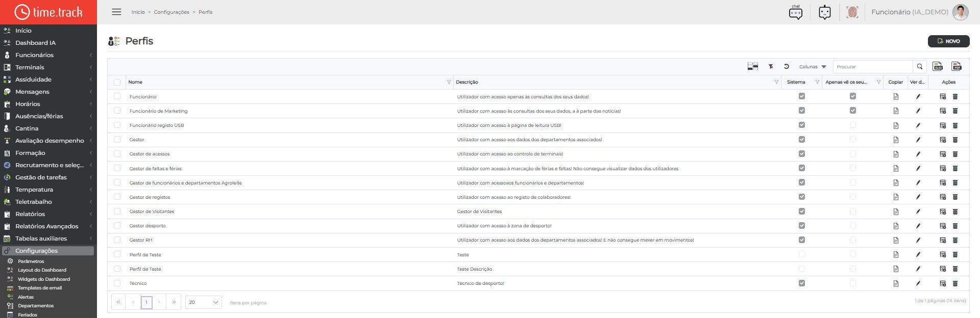Viewport: 980px width, 318px height.
Task: Reset grid with refresh icon
Action: [787, 66]
